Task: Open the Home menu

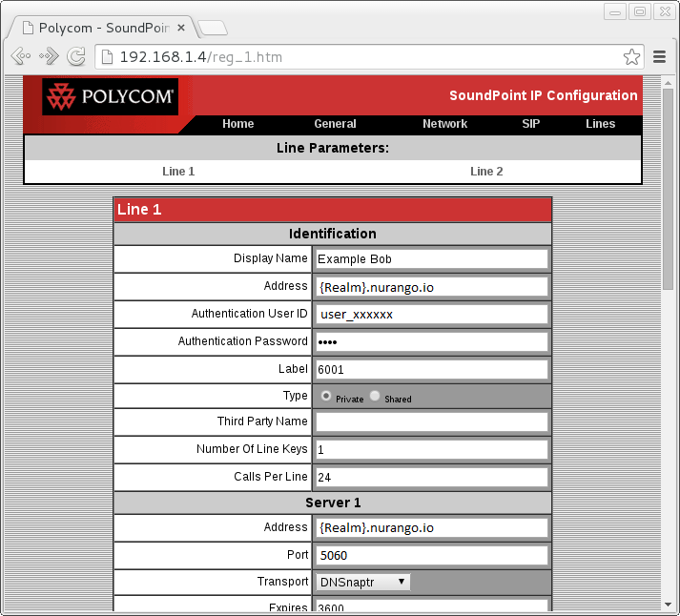Action: coord(238,124)
